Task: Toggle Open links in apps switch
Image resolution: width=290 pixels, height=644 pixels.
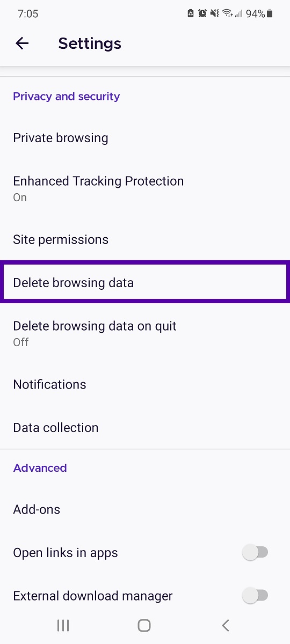Action: (x=255, y=552)
